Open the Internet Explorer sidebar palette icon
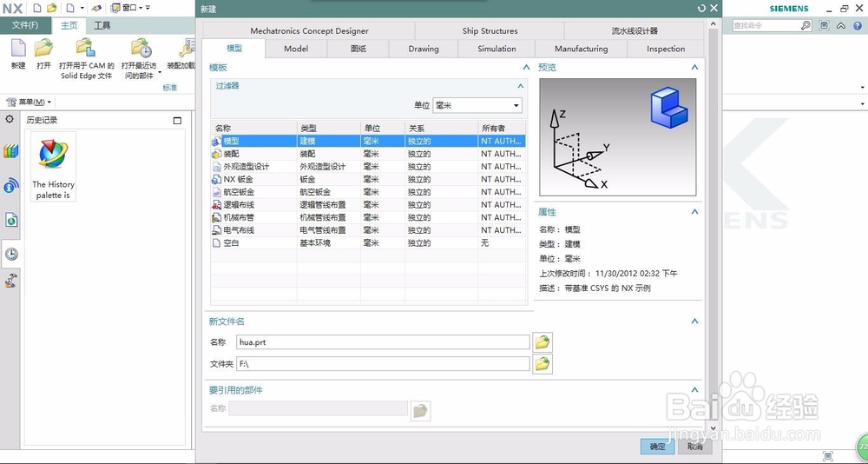Viewport: 868px width, 464px height. (11, 220)
